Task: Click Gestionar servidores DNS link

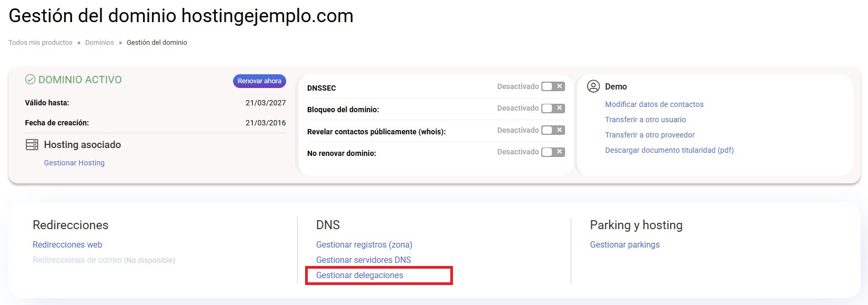Action: 364,260
